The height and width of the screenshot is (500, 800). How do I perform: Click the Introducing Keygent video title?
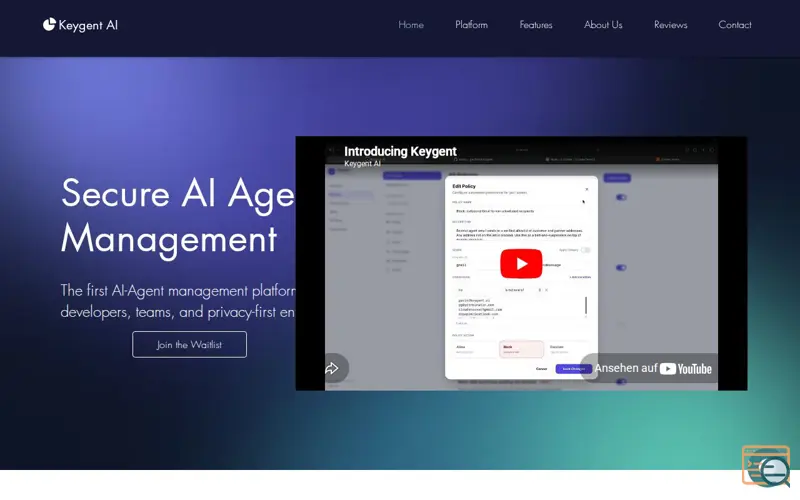(x=400, y=151)
